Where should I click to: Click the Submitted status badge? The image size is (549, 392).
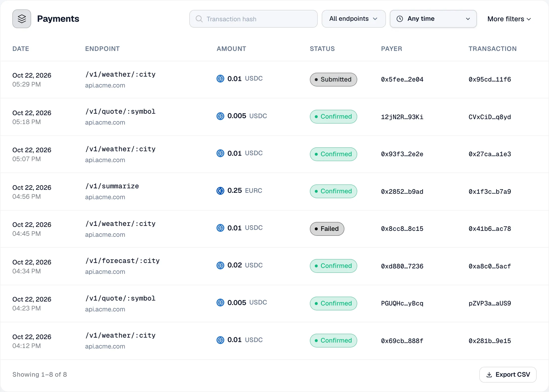tap(333, 80)
